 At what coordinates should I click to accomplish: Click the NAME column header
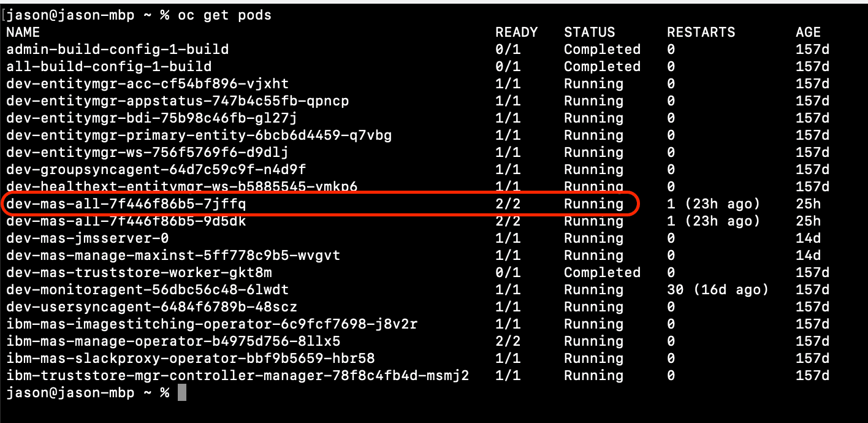coord(23,32)
